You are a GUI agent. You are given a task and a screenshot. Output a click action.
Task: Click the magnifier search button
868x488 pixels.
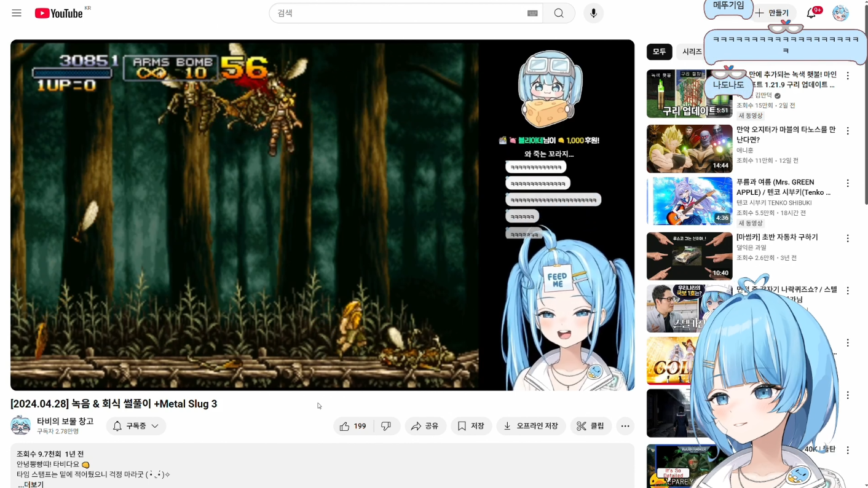click(x=559, y=13)
